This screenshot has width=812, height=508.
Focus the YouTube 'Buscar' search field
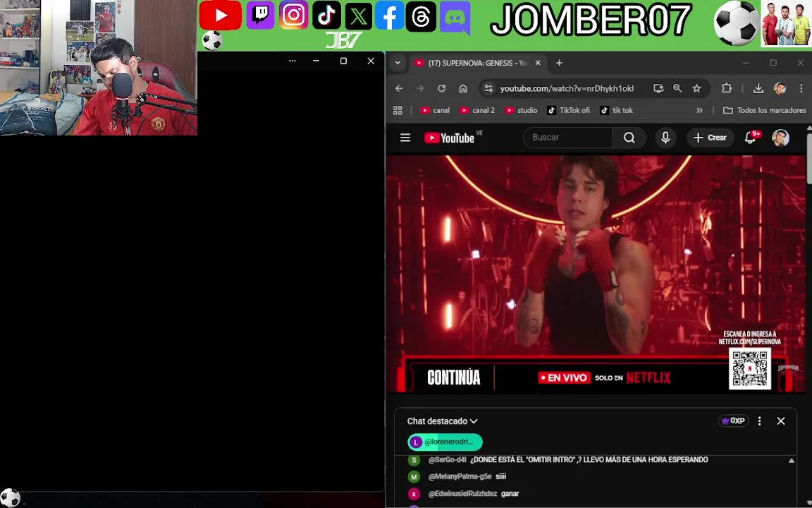(568, 138)
